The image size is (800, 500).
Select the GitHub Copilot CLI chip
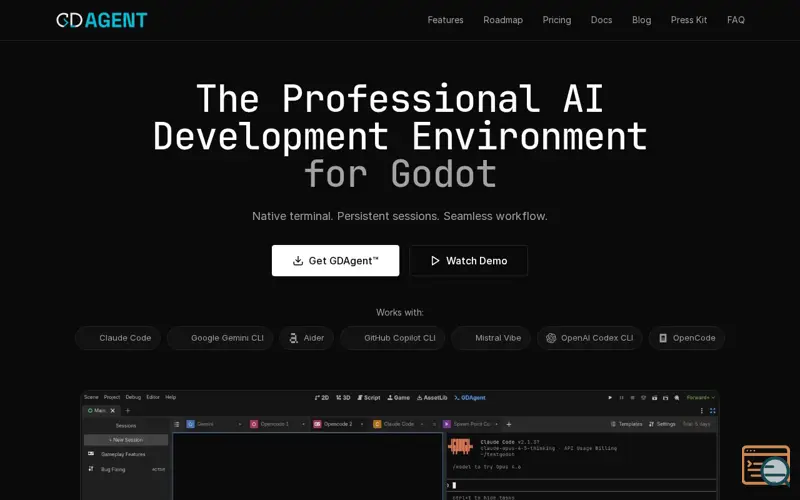coord(392,338)
